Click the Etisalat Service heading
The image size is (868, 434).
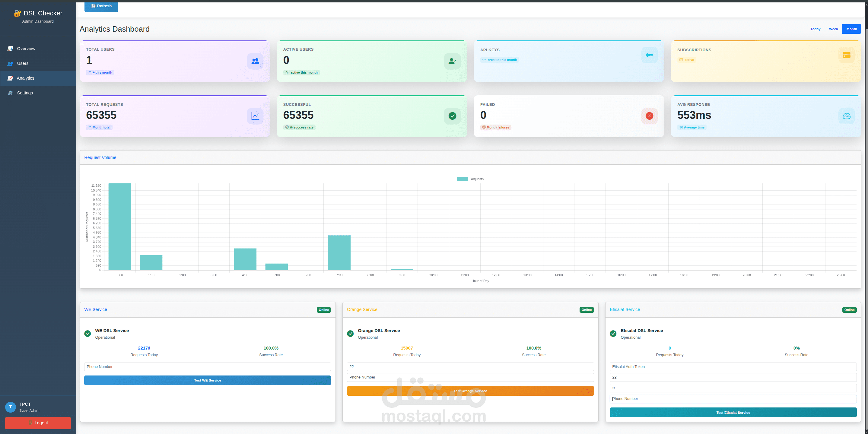[625, 309]
